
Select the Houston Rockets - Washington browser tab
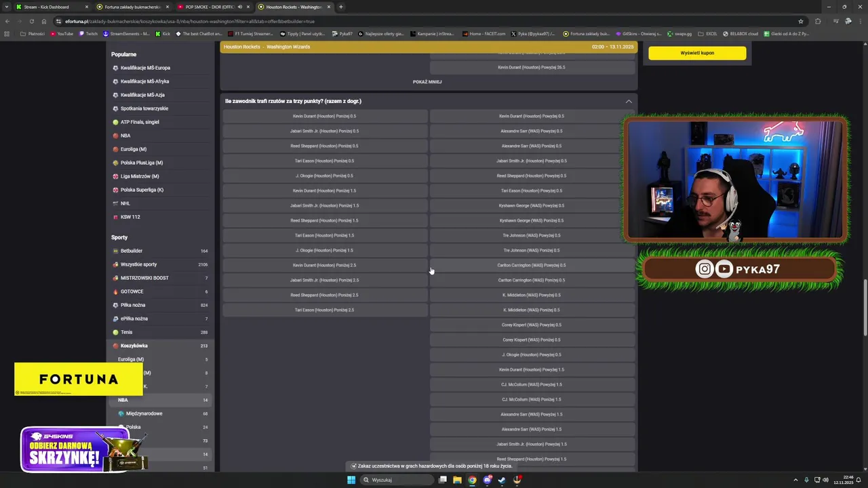[294, 7]
